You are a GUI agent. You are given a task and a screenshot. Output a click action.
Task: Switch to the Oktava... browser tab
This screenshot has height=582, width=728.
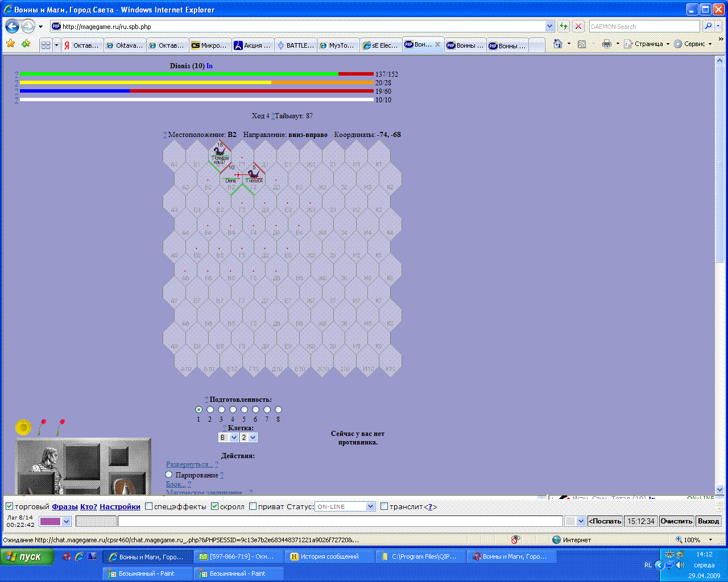[x=125, y=45]
